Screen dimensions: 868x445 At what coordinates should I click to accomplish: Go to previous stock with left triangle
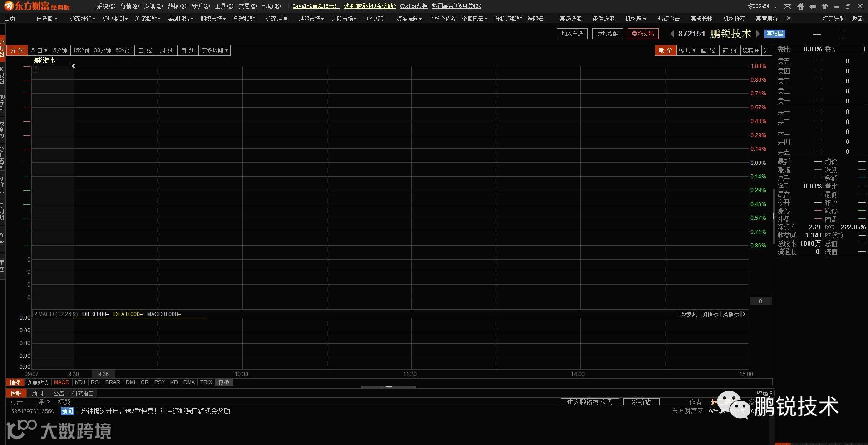point(672,34)
